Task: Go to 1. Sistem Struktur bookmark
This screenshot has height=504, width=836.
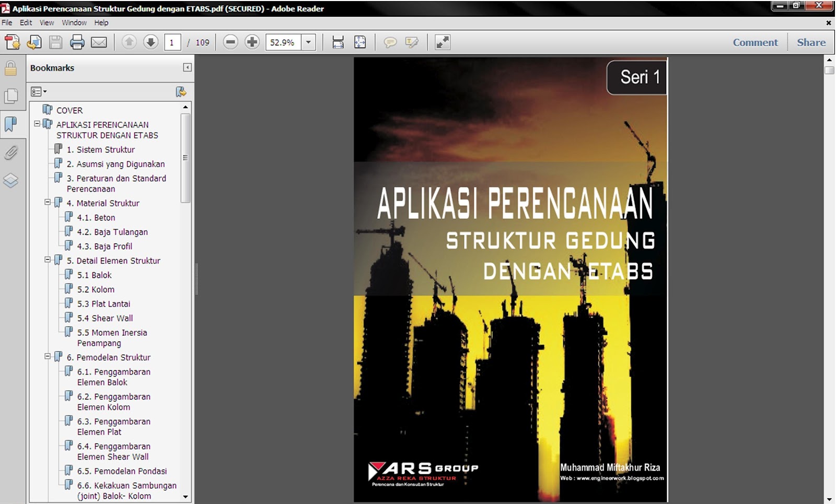Action: [100, 149]
